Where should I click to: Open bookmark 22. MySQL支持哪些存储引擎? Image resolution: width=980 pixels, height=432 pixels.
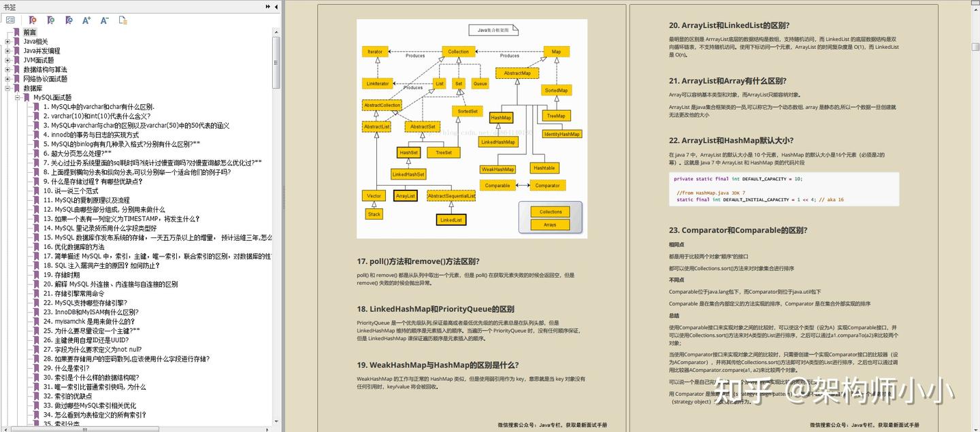[x=85, y=303]
